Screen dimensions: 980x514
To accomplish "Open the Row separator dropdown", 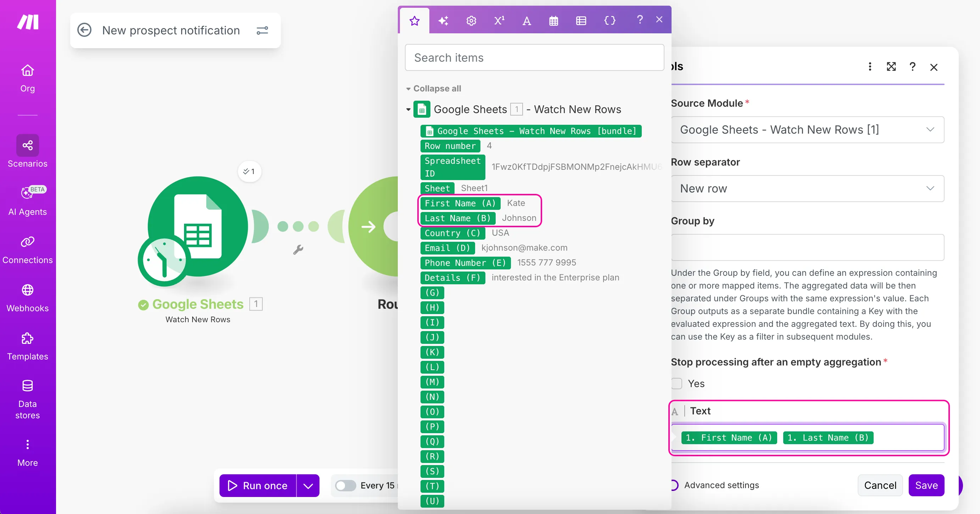I will tap(807, 188).
